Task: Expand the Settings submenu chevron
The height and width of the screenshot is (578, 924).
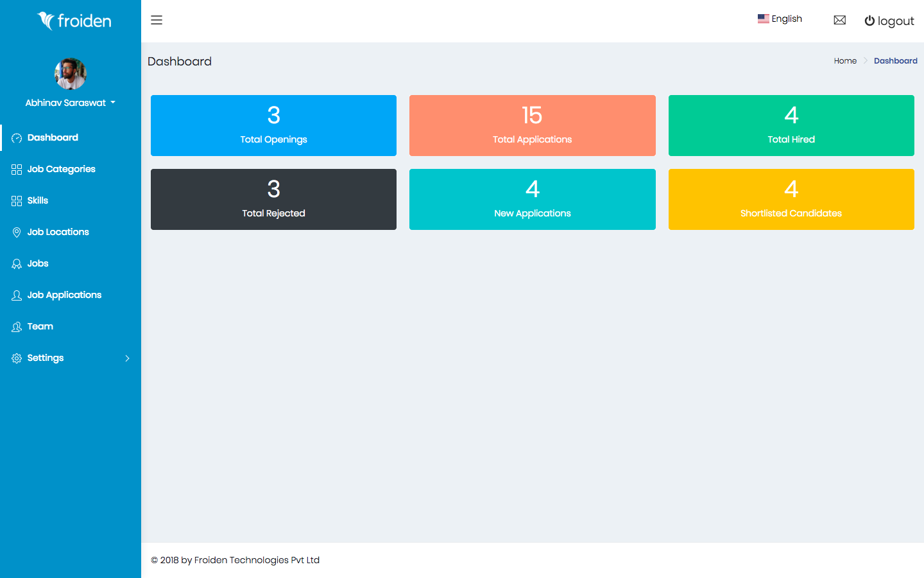Action: pyautogui.click(x=127, y=358)
